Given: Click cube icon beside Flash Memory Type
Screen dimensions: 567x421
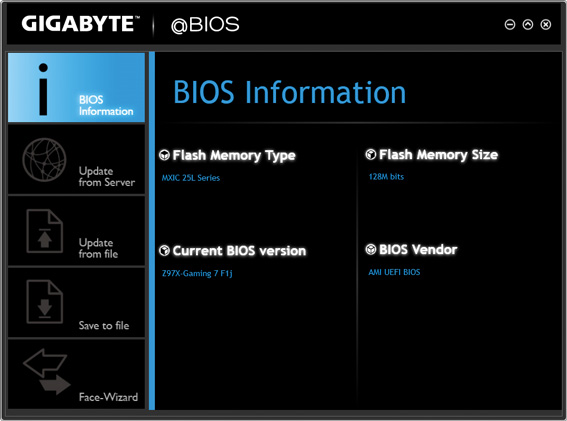Looking at the screenshot, I should coord(164,155).
